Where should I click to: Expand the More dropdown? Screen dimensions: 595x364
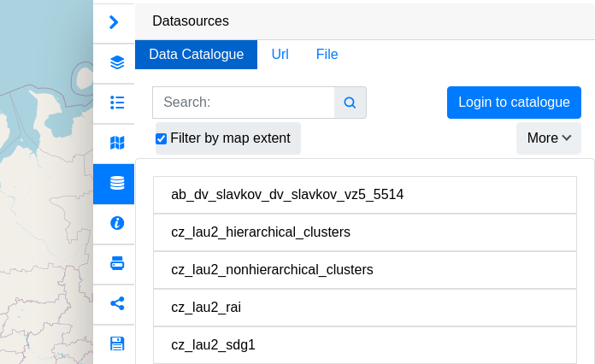tap(548, 138)
